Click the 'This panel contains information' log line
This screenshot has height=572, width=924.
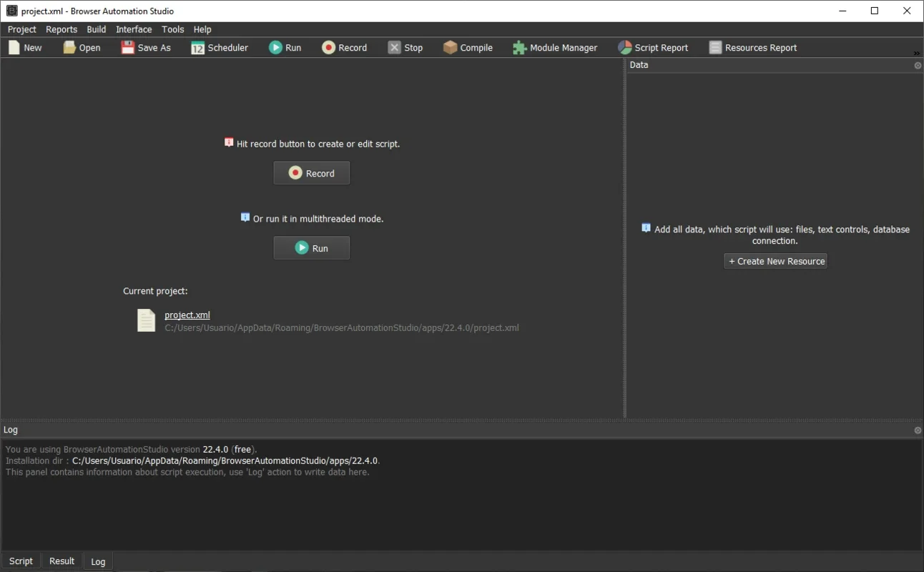click(187, 473)
